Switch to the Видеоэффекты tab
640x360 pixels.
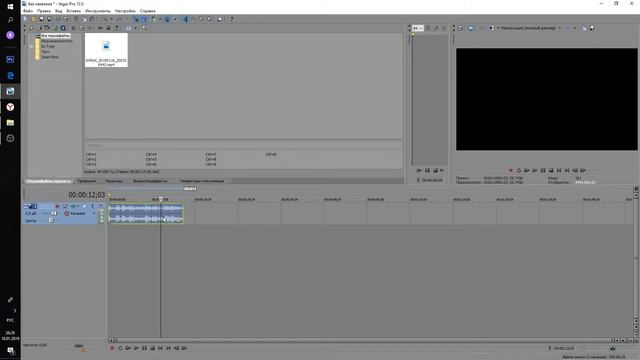click(x=150, y=181)
